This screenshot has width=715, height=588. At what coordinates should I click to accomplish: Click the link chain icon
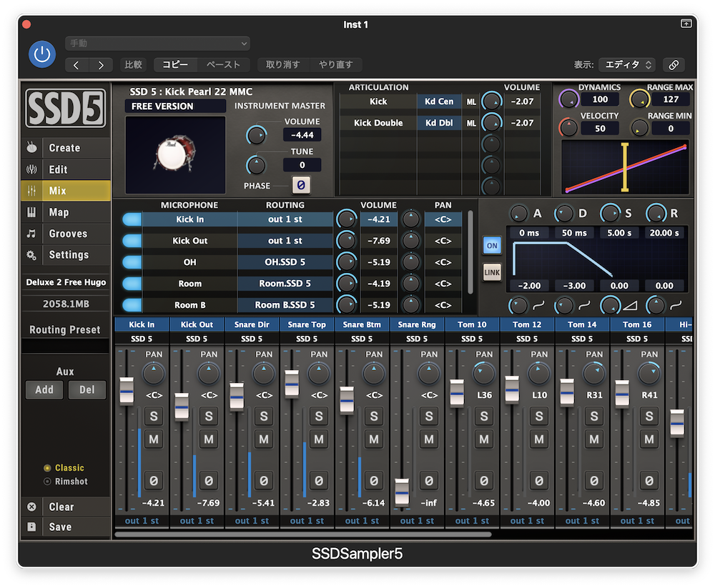(674, 65)
